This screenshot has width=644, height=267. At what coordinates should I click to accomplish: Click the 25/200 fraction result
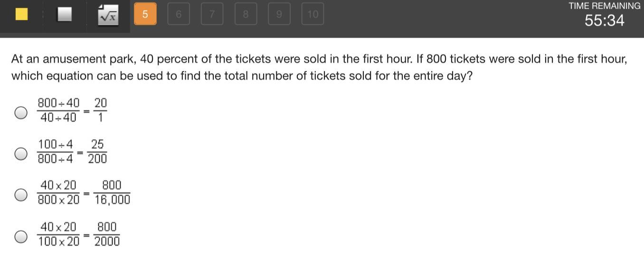coord(97,152)
